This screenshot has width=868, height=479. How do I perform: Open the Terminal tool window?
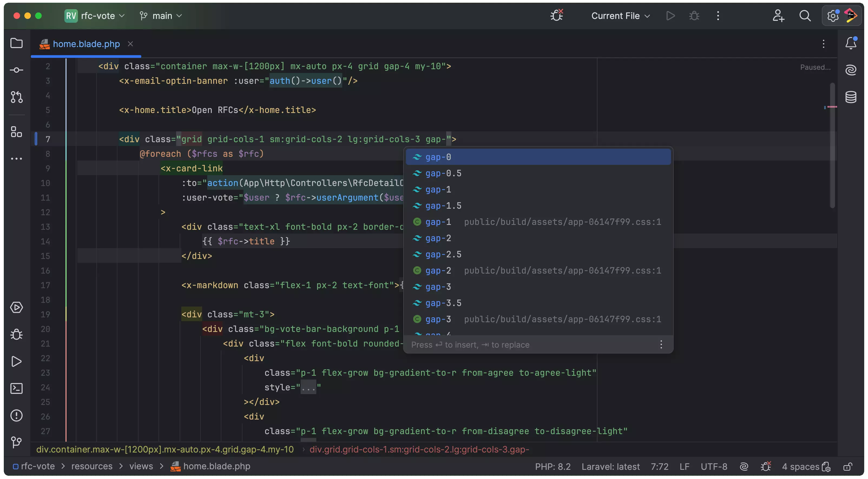tap(16, 388)
